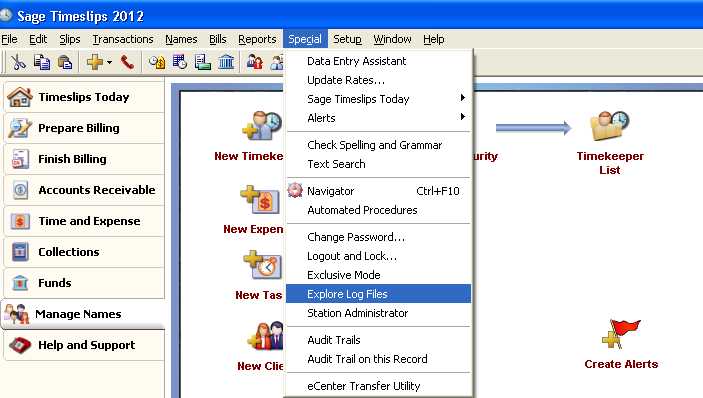The width and height of the screenshot is (703, 398).
Task: Click the Cut scissors toolbar icon
Action: click(x=18, y=62)
